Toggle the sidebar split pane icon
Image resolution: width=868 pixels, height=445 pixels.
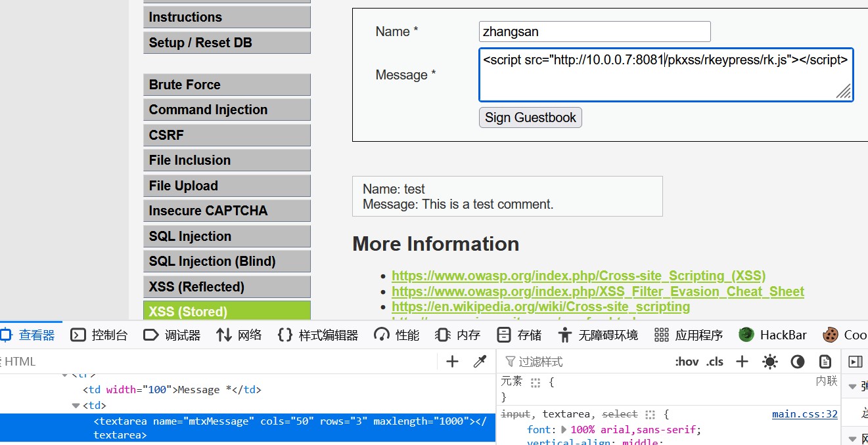(x=855, y=362)
